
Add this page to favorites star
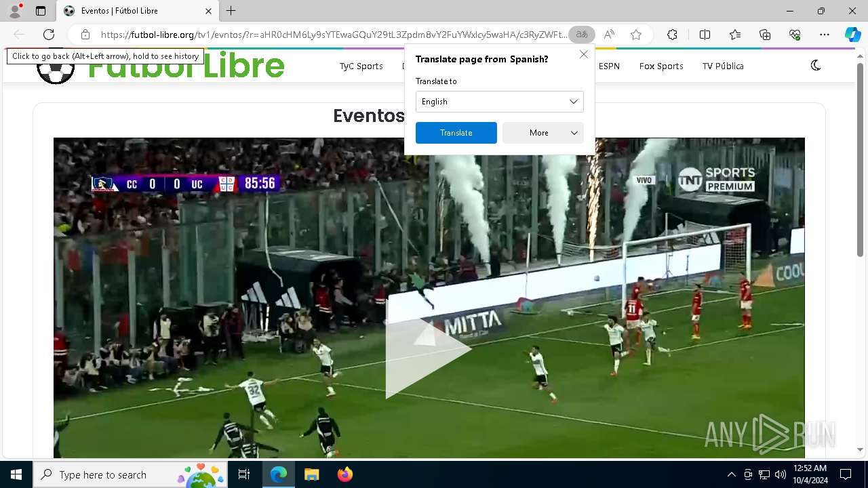coord(636,35)
